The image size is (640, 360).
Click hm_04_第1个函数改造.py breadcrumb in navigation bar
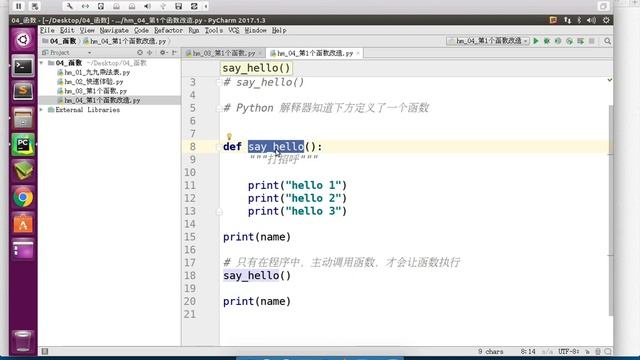click(125, 41)
